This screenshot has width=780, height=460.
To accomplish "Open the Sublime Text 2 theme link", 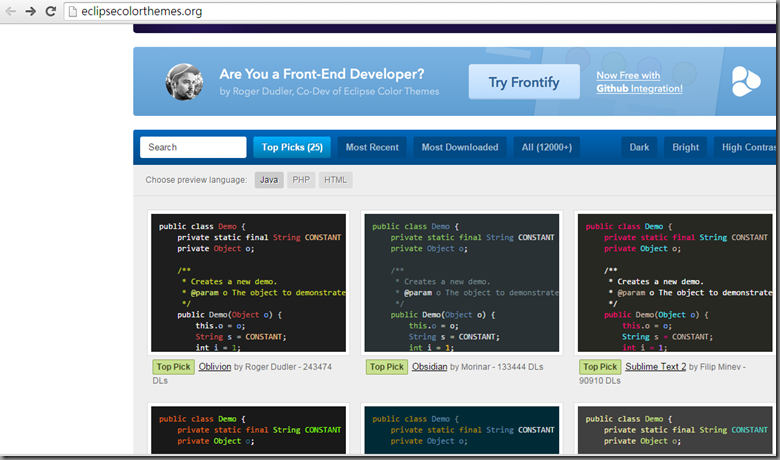I will click(656, 367).
